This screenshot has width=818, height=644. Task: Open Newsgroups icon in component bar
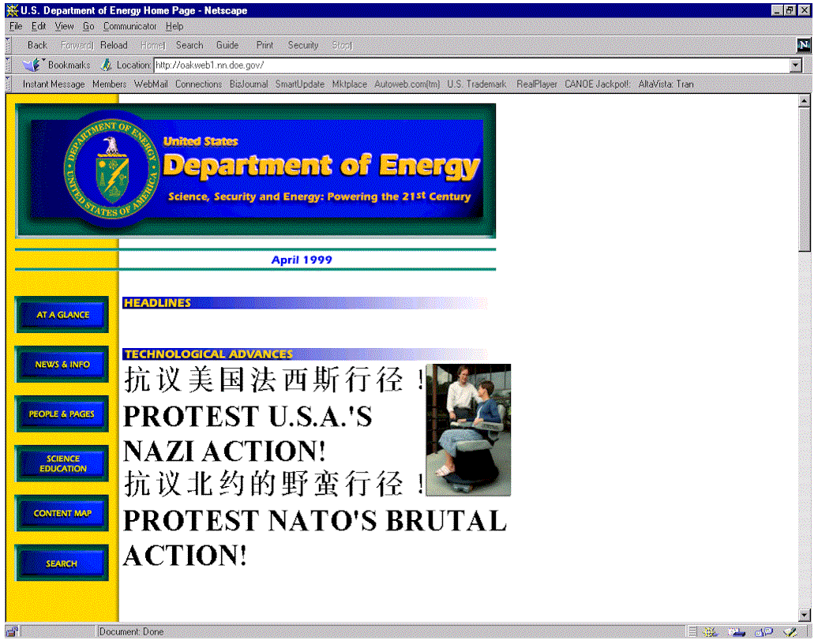click(x=763, y=631)
